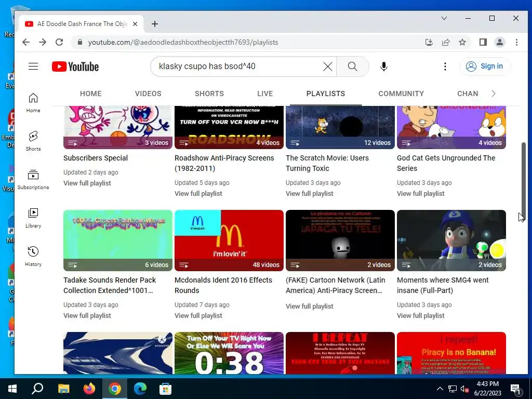The height and width of the screenshot is (399, 532).
Task: Open YouTube settings three-dot menu
Action: click(x=445, y=66)
